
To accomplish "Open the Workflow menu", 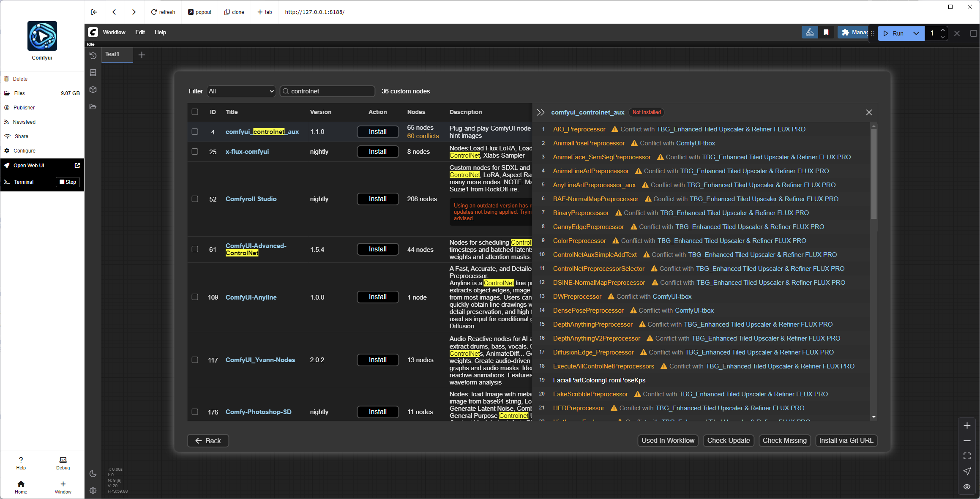I will point(114,32).
